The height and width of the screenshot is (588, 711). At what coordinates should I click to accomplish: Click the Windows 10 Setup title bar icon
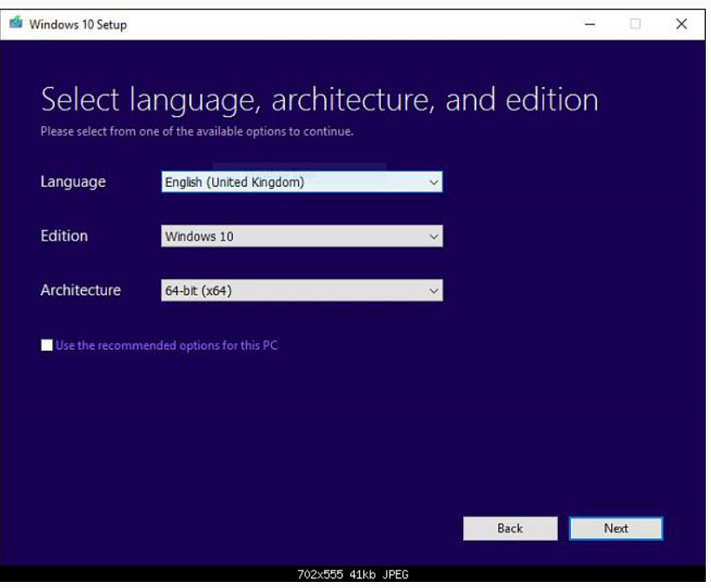pos(16,23)
